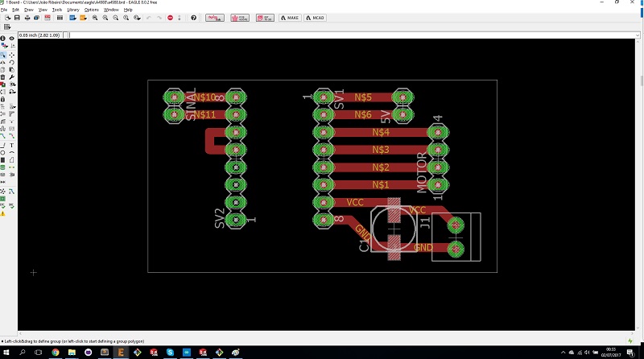Open the Display layers tool
This screenshot has height=359, width=644.
4,46
